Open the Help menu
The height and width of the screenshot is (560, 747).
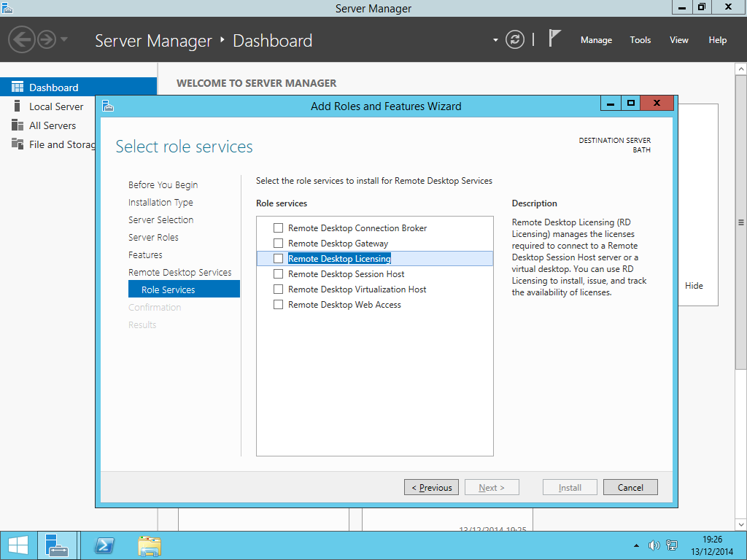click(x=718, y=40)
